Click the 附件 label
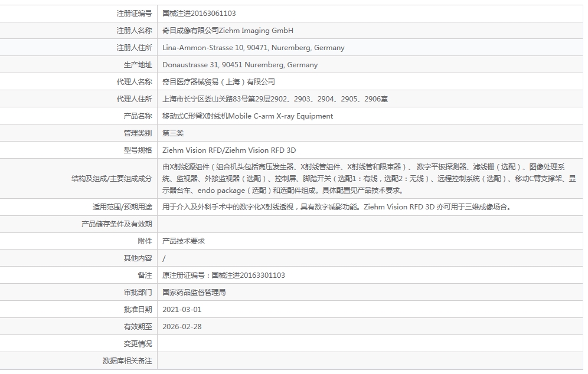 (145, 241)
